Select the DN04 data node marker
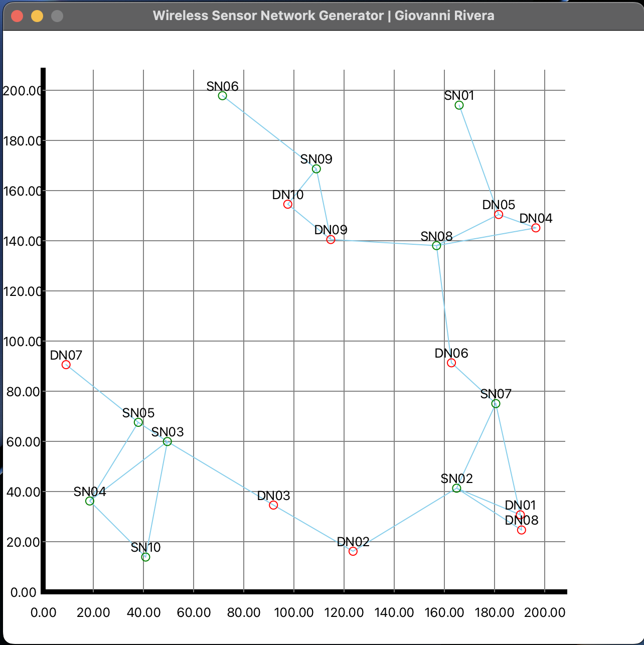Image resolution: width=644 pixels, height=645 pixels. (536, 228)
